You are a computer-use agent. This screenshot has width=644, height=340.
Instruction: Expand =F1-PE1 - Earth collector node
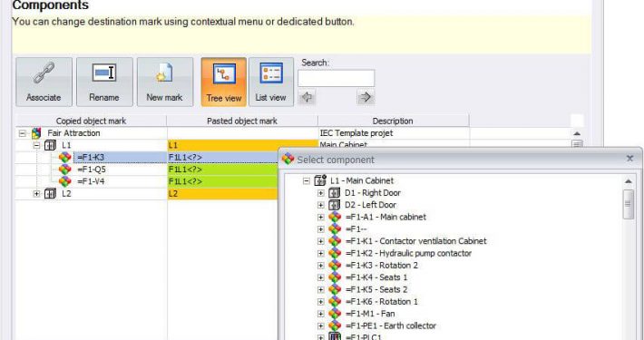coord(321,326)
